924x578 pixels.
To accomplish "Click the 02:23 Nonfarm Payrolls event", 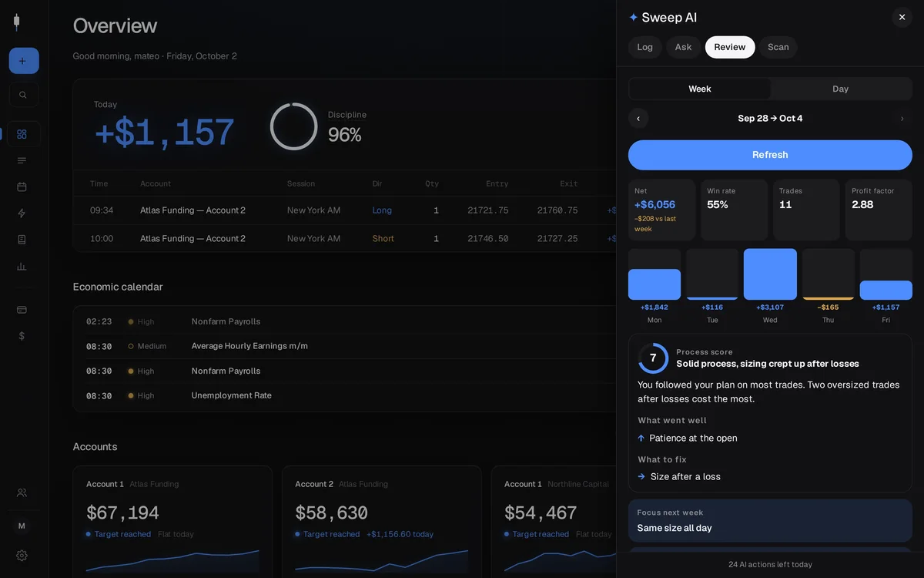I will pos(344,321).
